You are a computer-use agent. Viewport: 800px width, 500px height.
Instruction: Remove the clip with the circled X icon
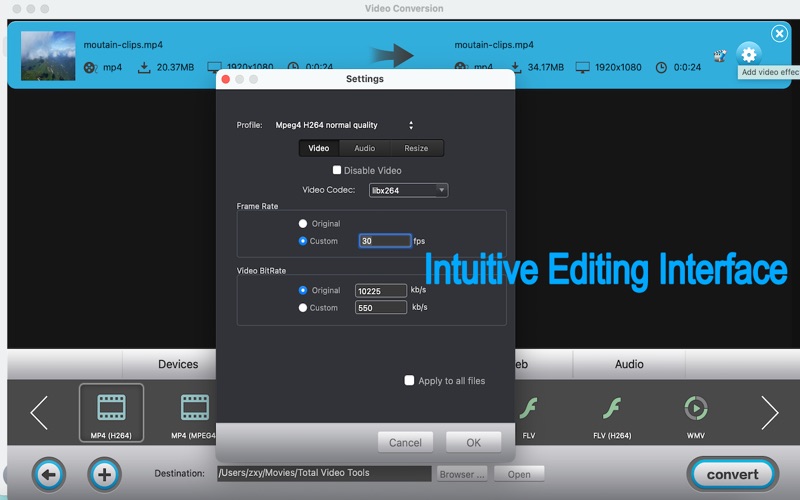click(x=779, y=33)
